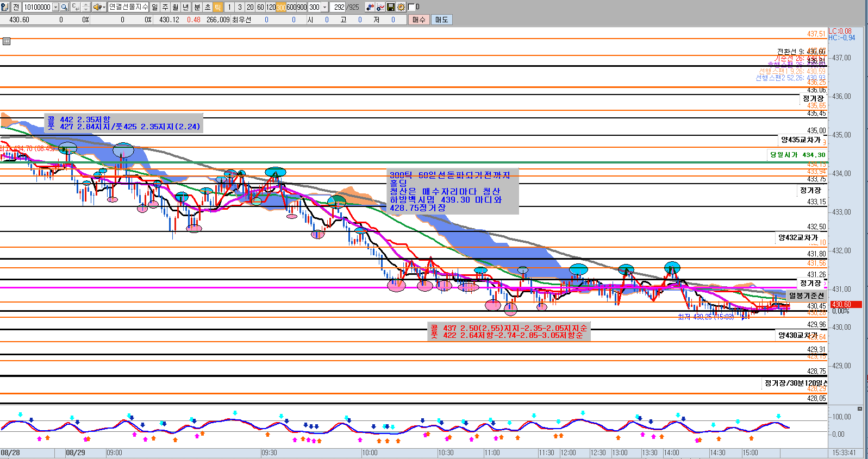This screenshot has height=459, width=868.
Task: Click the line chart indicator icon
Action: click(380, 7)
